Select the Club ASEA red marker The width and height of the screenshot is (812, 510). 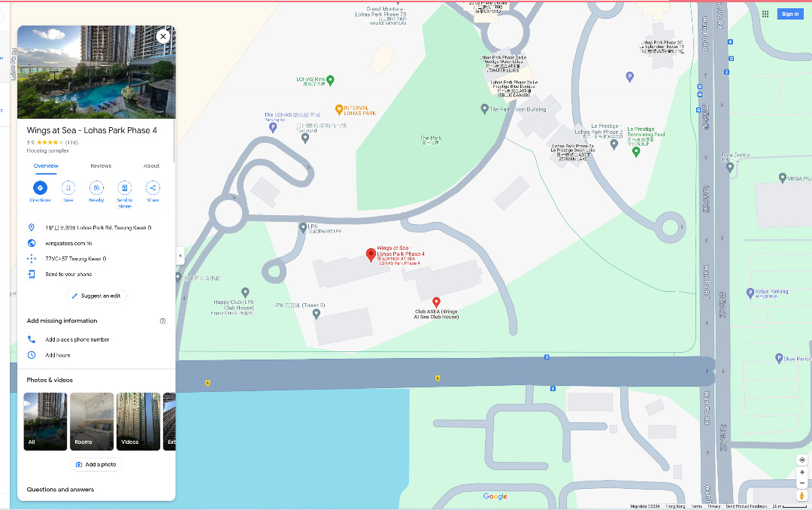tap(437, 302)
